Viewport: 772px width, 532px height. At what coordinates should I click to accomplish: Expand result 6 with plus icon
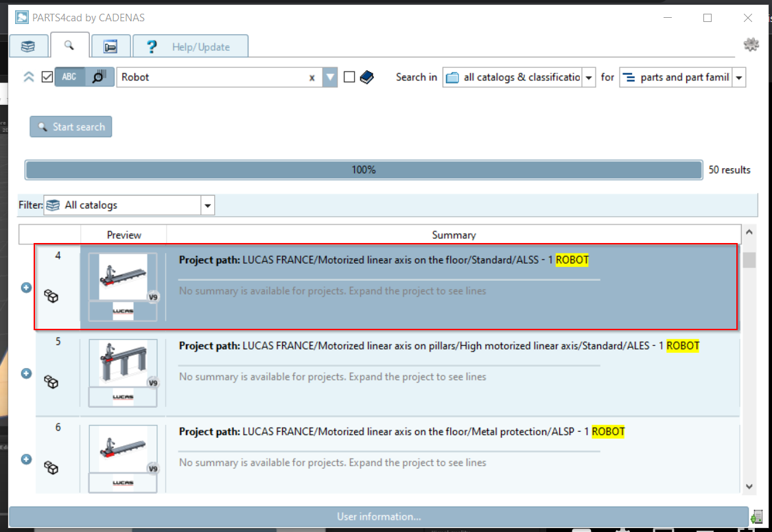pyautogui.click(x=27, y=459)
